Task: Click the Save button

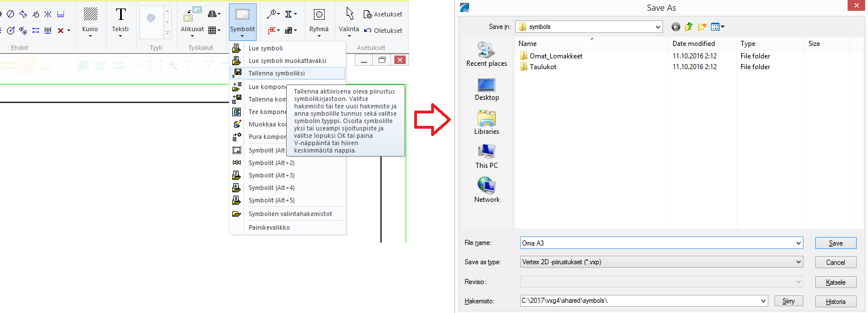Action: 836,243
